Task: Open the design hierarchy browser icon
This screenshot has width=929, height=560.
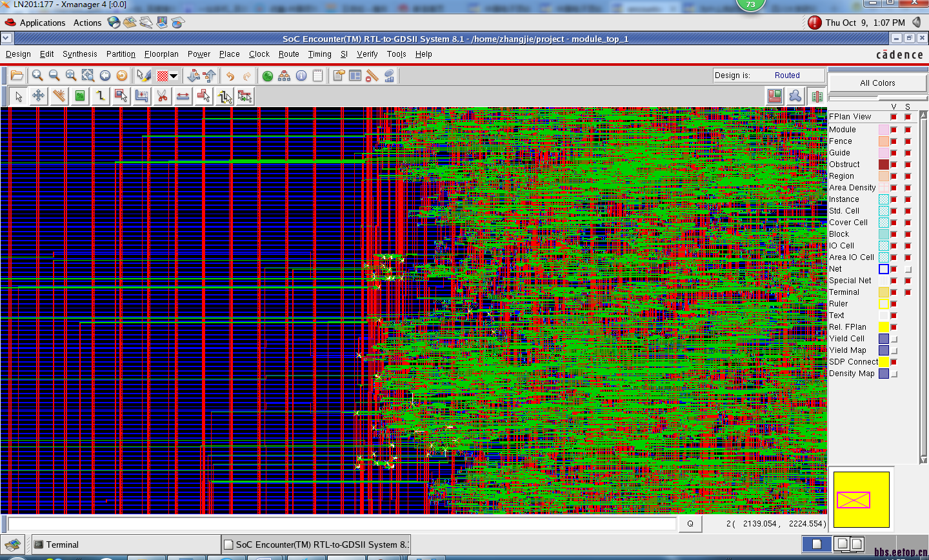Action: [285, 75]
